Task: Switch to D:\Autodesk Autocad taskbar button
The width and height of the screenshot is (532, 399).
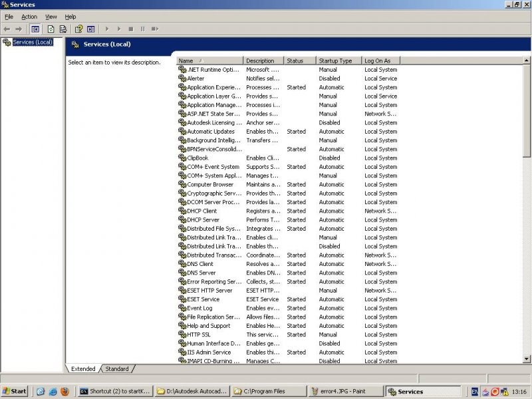Action: (x=192, y=392)
